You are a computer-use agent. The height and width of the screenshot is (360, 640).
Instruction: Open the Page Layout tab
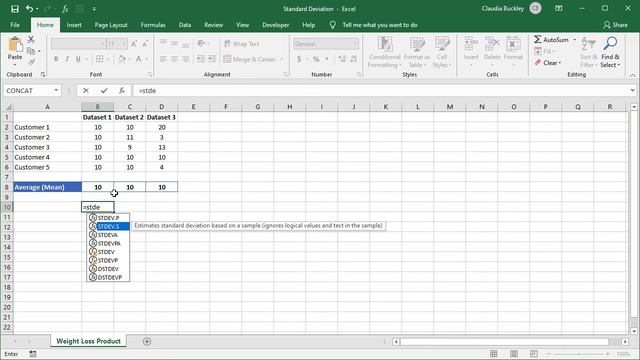coord(111,25)
